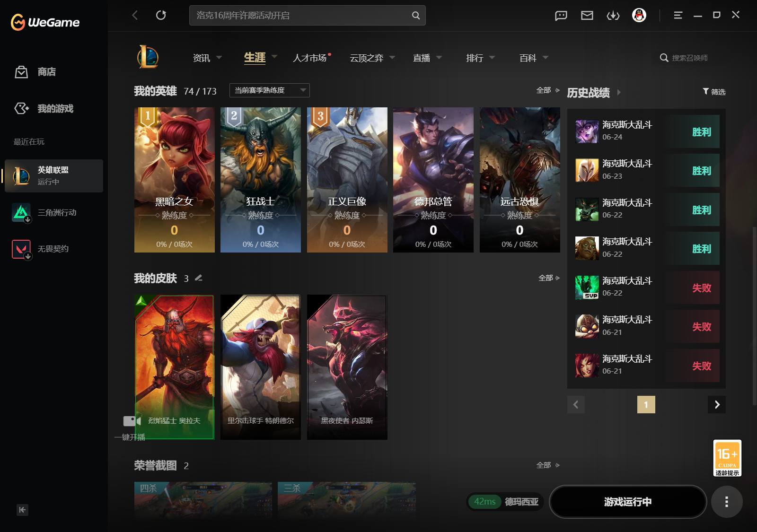
Task: Click the edit pencil next to 我的皮肤
Action: coord(199,278)
